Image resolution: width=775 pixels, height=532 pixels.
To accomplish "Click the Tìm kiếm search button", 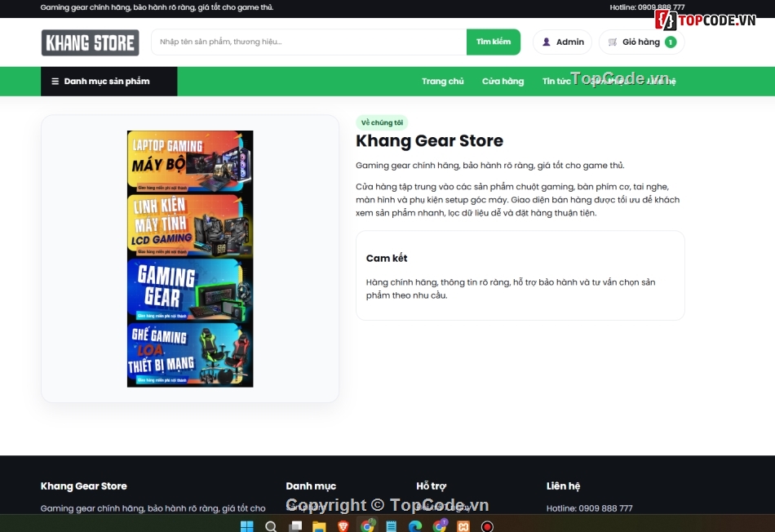I will coord(494,42).
